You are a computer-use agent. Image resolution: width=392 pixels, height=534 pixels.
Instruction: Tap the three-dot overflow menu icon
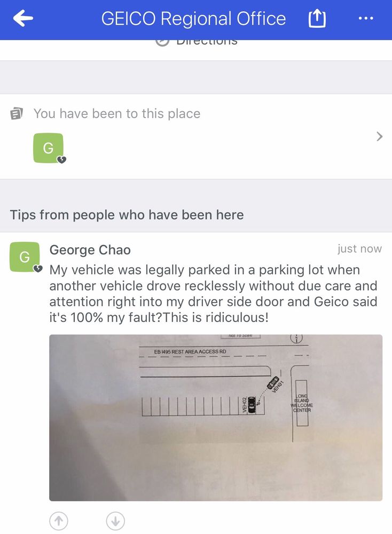(x=366, y=18)
